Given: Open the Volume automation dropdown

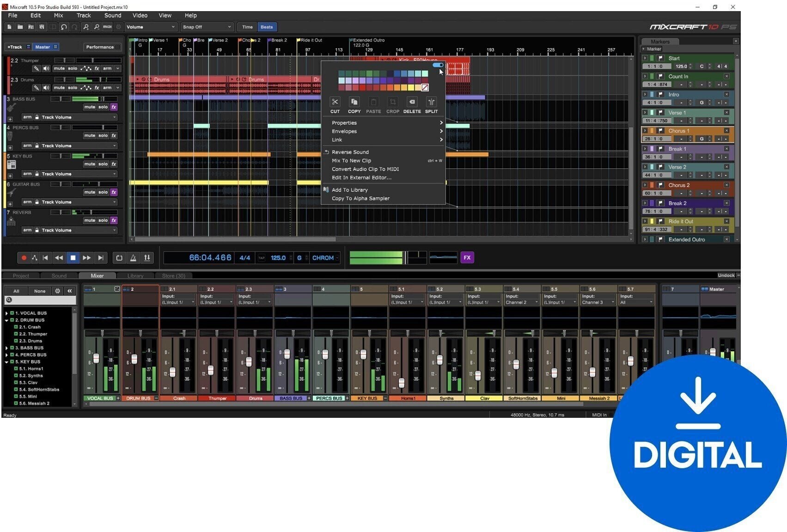Looking at the screenshot, I should 151,26.
